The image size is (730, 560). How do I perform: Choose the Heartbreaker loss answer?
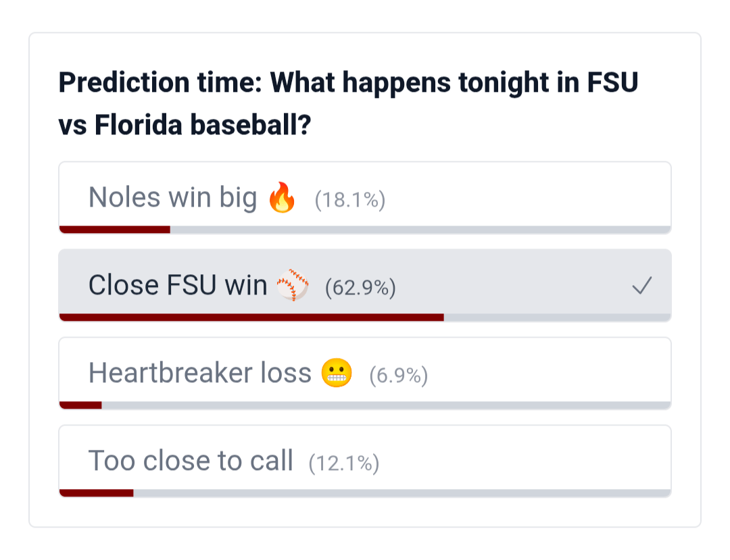coord(199,373)
